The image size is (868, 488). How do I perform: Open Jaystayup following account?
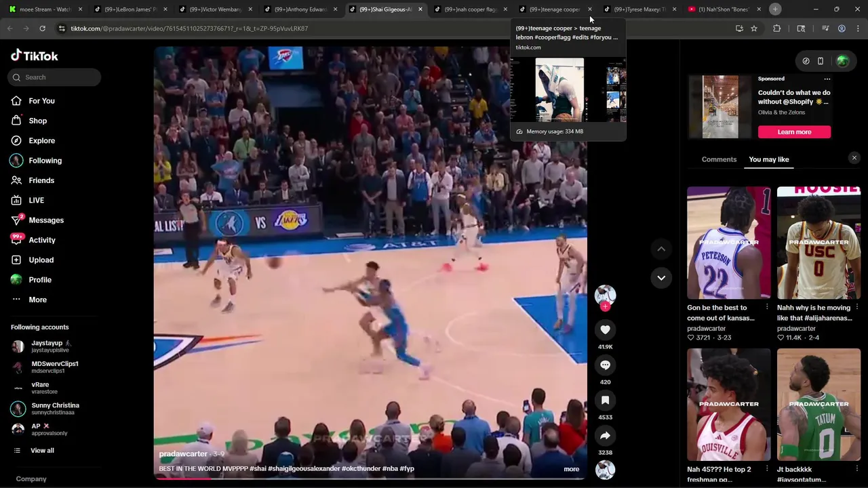tap(52, 346)
